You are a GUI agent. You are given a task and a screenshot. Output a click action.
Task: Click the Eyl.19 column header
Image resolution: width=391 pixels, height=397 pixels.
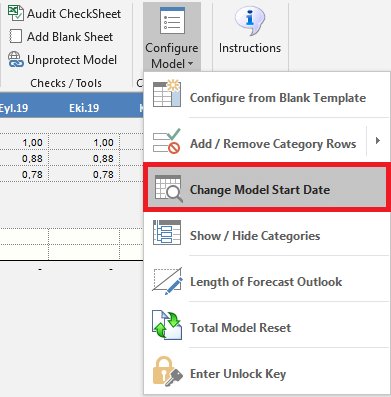click(13, 108)
